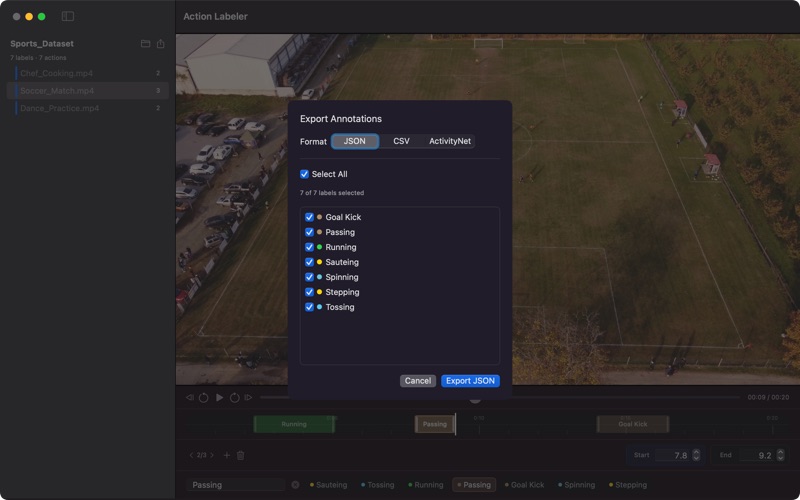
Task: Choose the Passing label chip
Action: tap(474, 485)
